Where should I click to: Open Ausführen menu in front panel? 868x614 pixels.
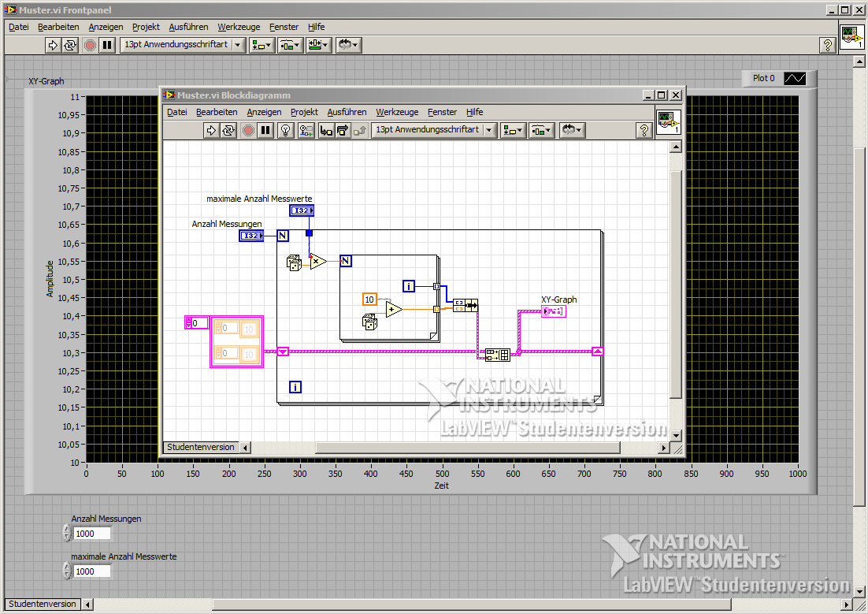(188, 27)
